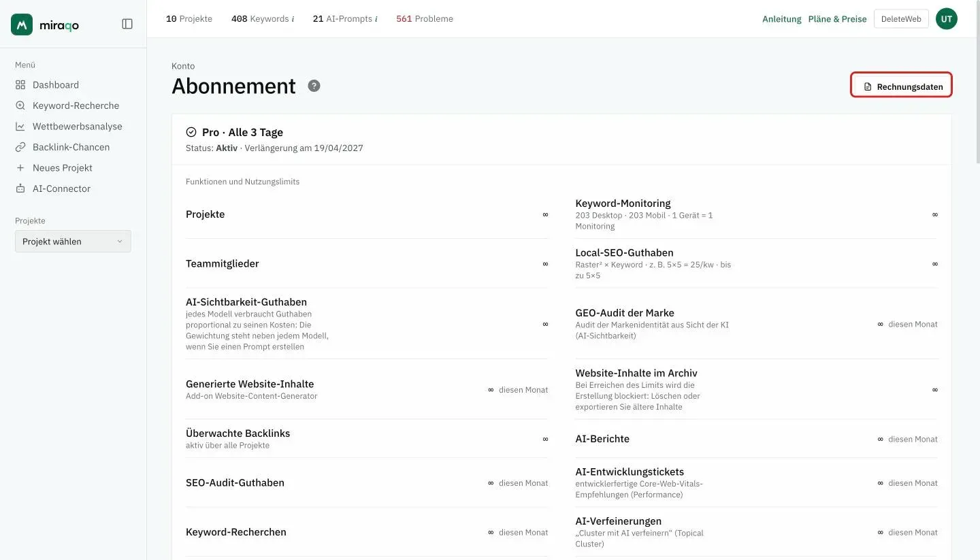Click the 'Generierte Website-Inhalte' row title
The width and height of the screenshot is (980, 560).
[250, 384]
